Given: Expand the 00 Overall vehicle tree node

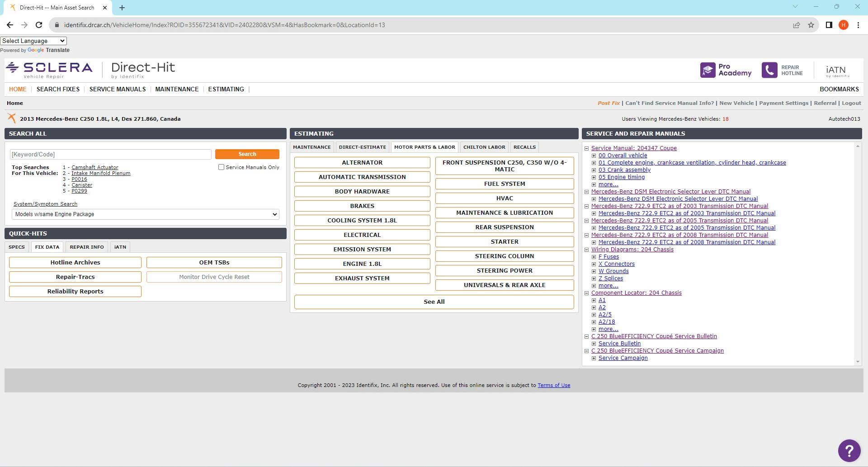Looking at the screenshot, I should click(x=594, y=156).
